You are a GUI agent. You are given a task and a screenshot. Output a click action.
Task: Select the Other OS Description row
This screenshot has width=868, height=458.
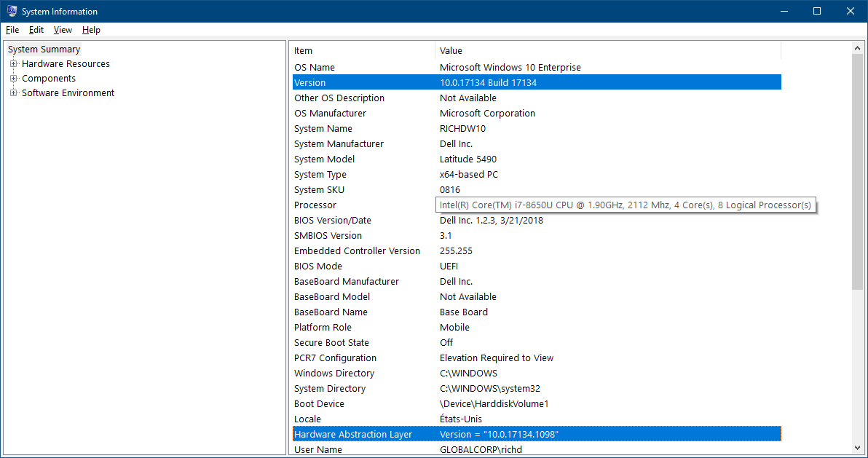pos(537,98)
